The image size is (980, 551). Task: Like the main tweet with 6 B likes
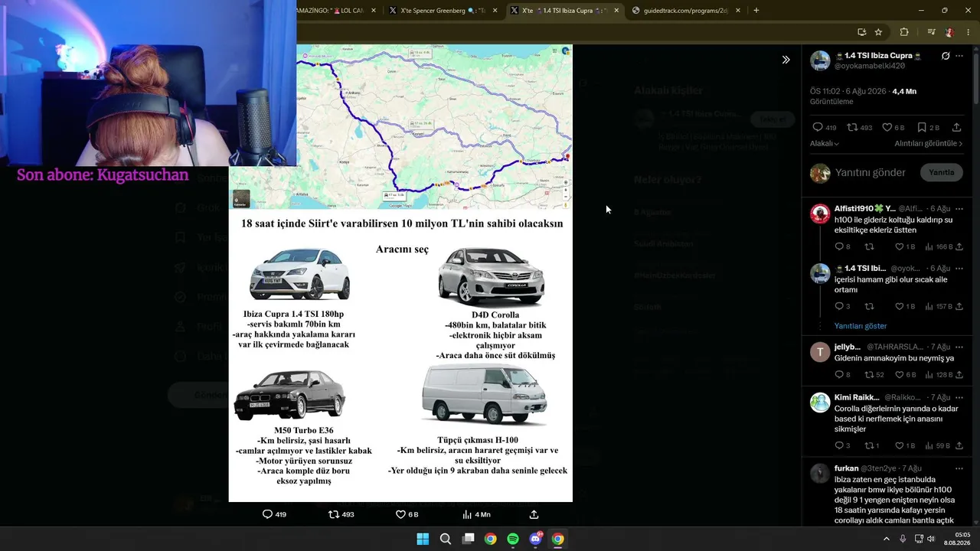pos(893,127)
